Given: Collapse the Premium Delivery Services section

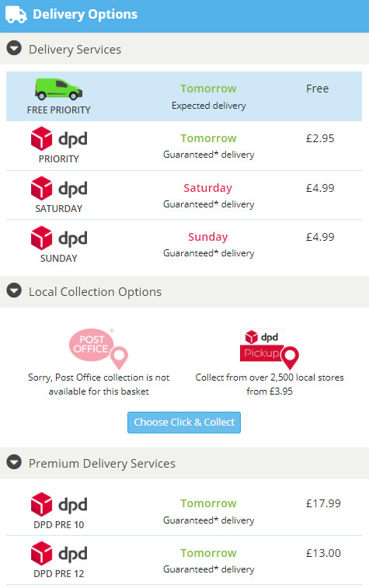Looking at the screenshot, I should (x=14, y=462).
